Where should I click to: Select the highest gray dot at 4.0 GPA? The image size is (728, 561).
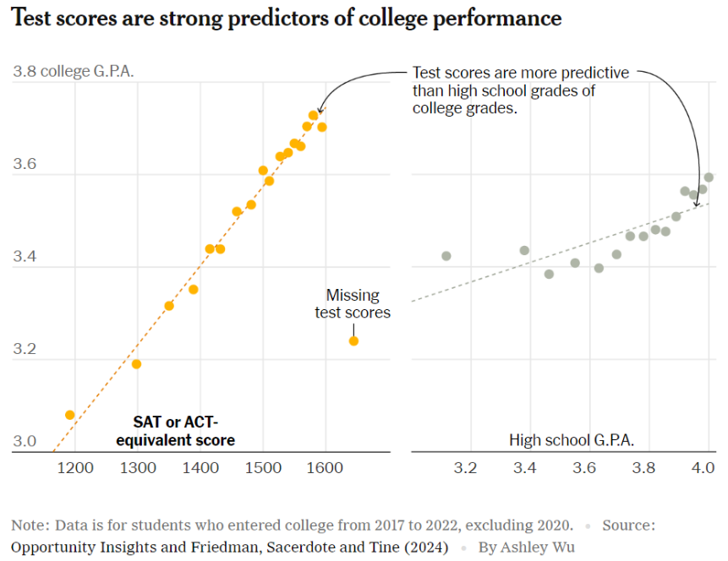pyautogui.click(x=709, y=177)
